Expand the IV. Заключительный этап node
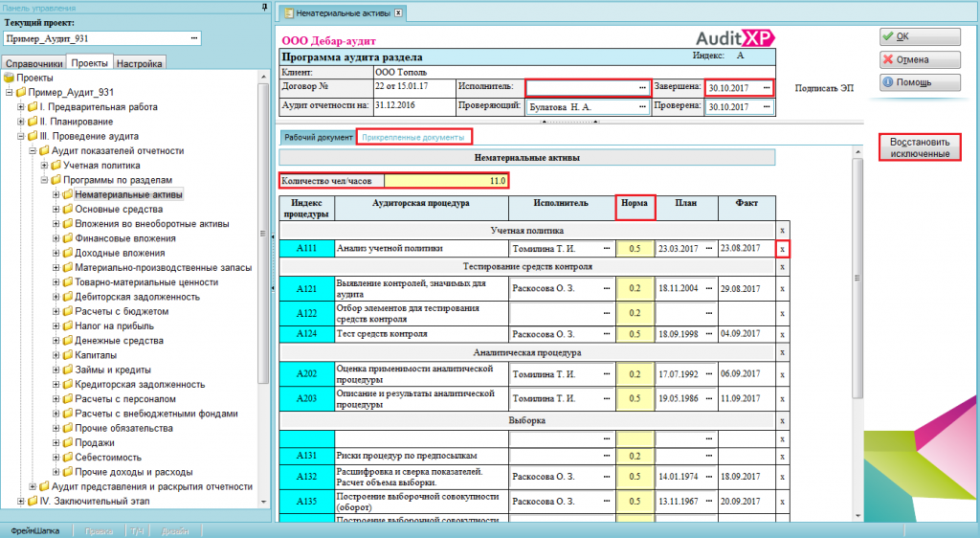The height and width of the screenshot is (538, 980). [x=21, y=501]
